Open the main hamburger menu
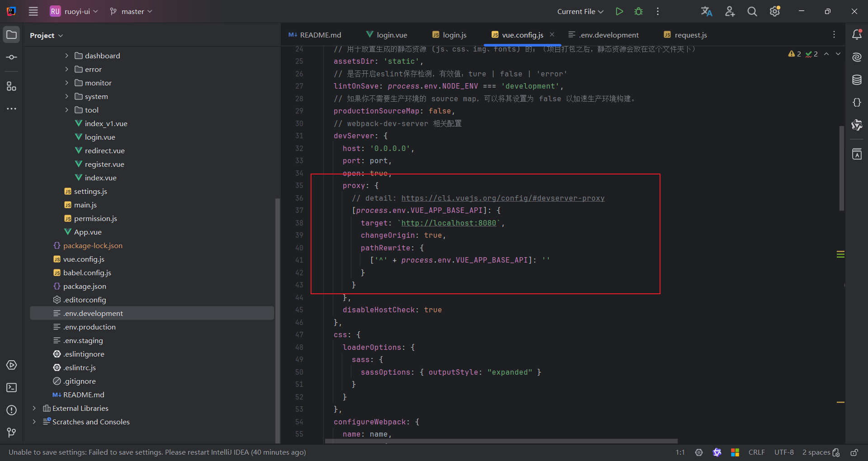868x461 pixels. (33, 11)
